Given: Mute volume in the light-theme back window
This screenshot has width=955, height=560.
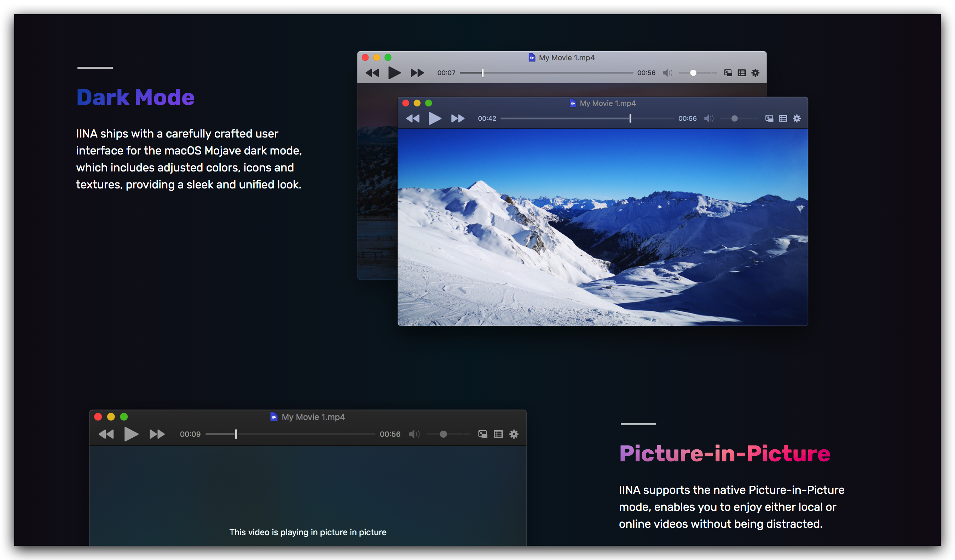Looking at the screenshot, I should [667, 73].
